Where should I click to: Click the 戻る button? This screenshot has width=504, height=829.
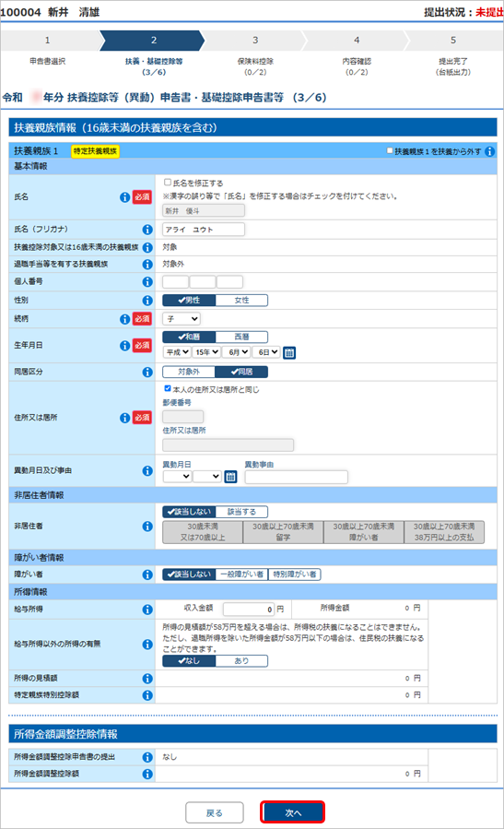pyautogui.click(x=215, y=812)
